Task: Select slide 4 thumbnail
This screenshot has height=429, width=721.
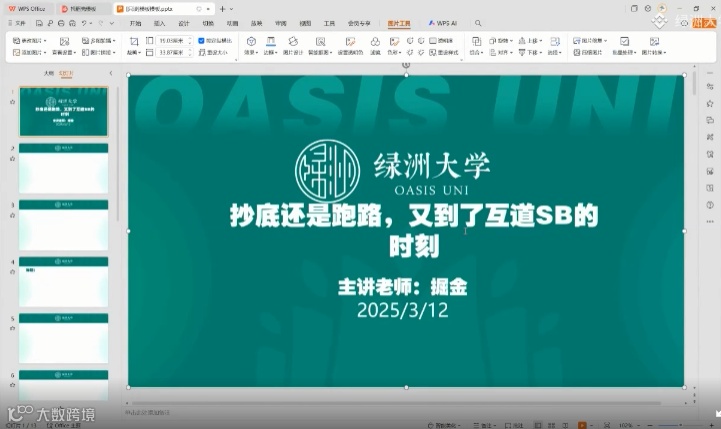Action: [63, 282]
